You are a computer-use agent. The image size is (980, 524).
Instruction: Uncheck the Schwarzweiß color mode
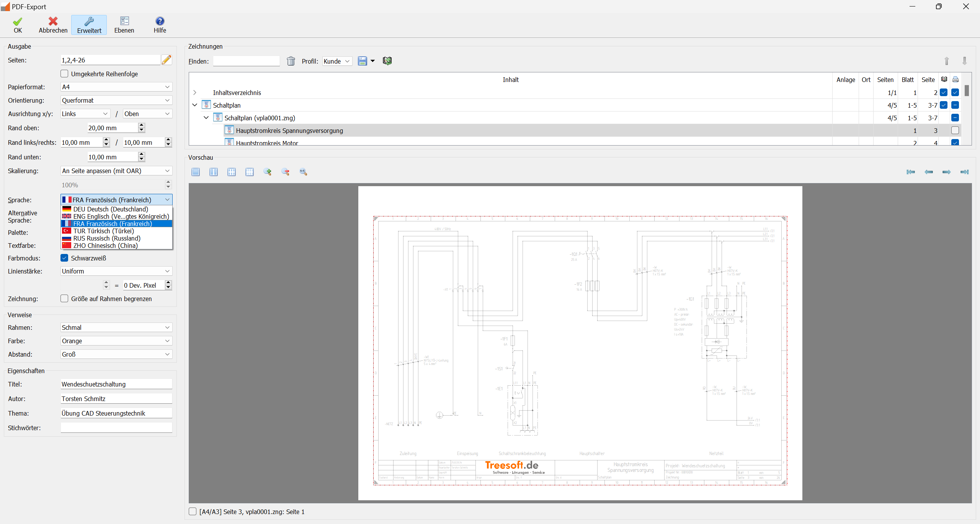coord(64,258)
